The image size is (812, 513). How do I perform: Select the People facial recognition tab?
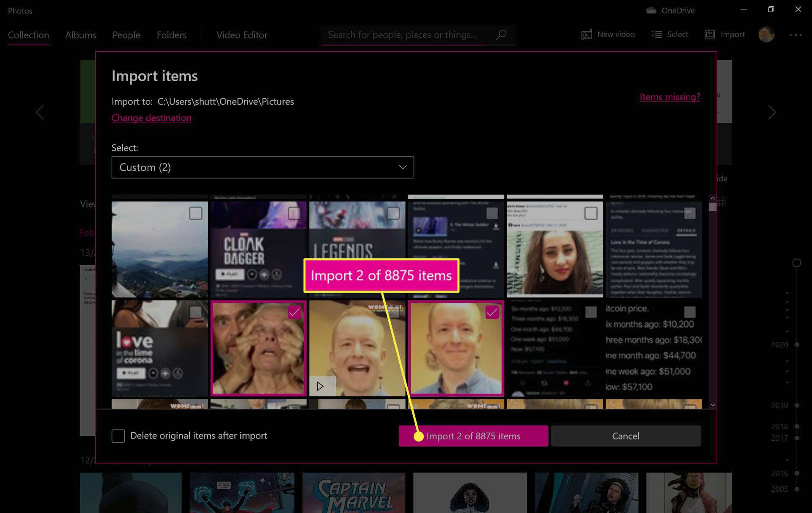[x=126, y=35]
